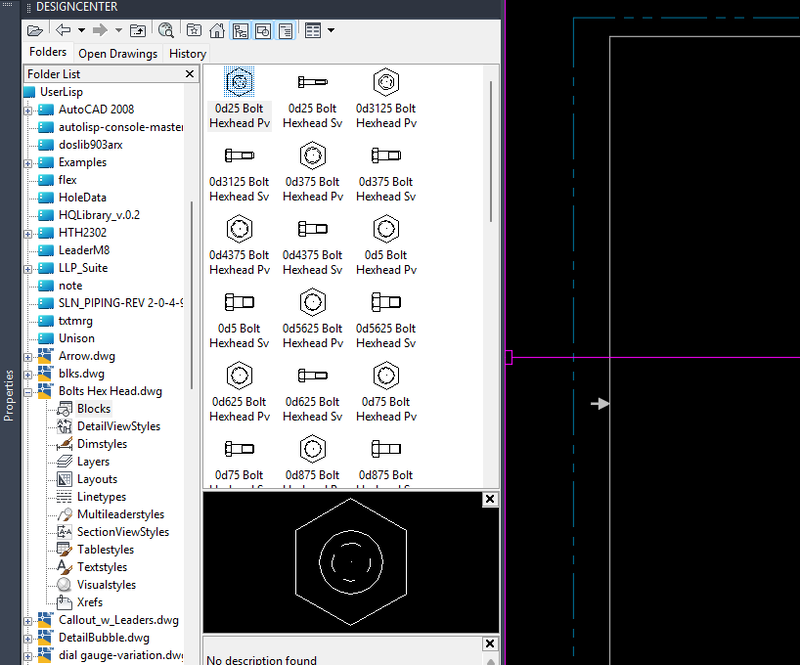Open the Views dropdown arrow

coord(331,30)
